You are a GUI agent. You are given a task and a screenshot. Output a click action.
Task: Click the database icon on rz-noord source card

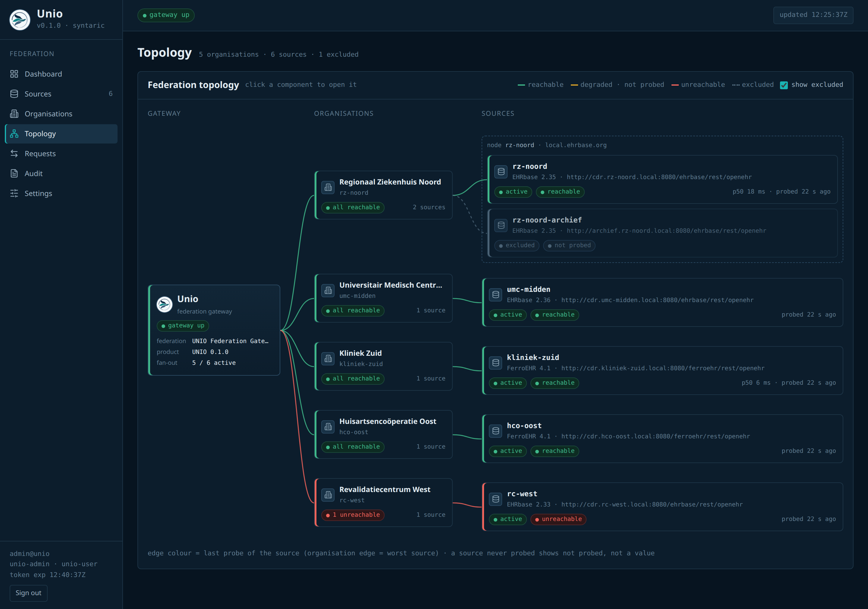click(501, 172)
